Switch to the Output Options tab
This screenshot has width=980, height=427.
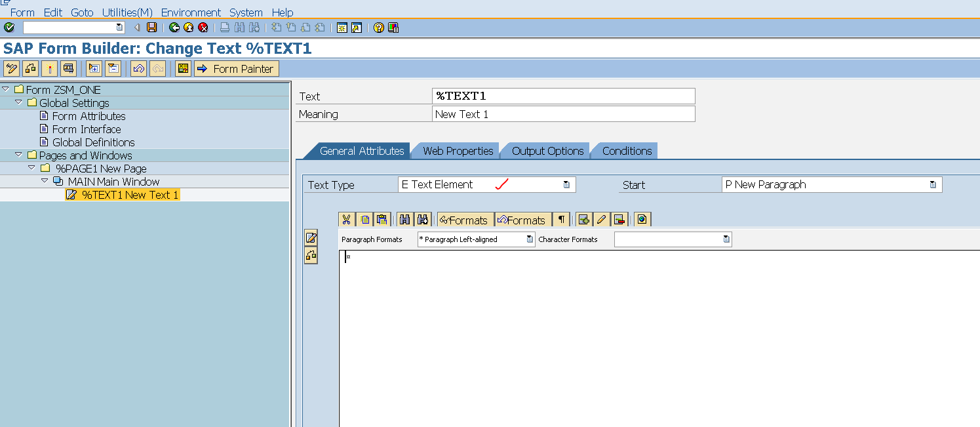(x=547, y=151)
